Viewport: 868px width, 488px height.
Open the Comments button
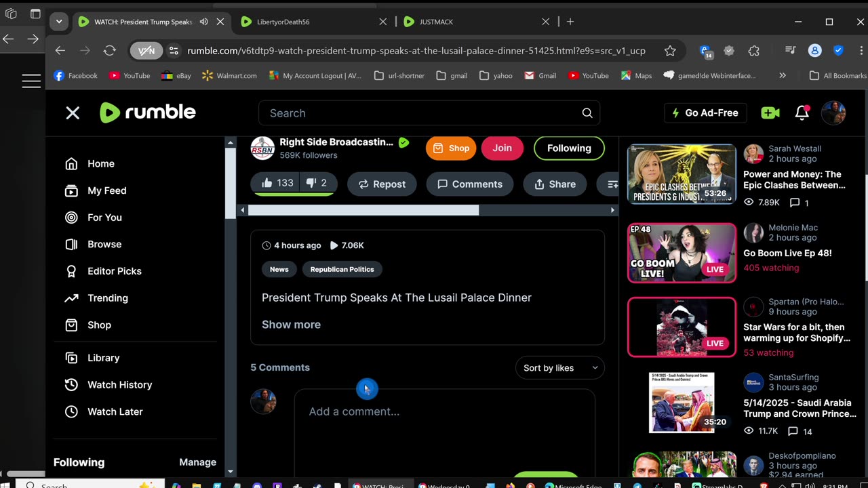470,184
